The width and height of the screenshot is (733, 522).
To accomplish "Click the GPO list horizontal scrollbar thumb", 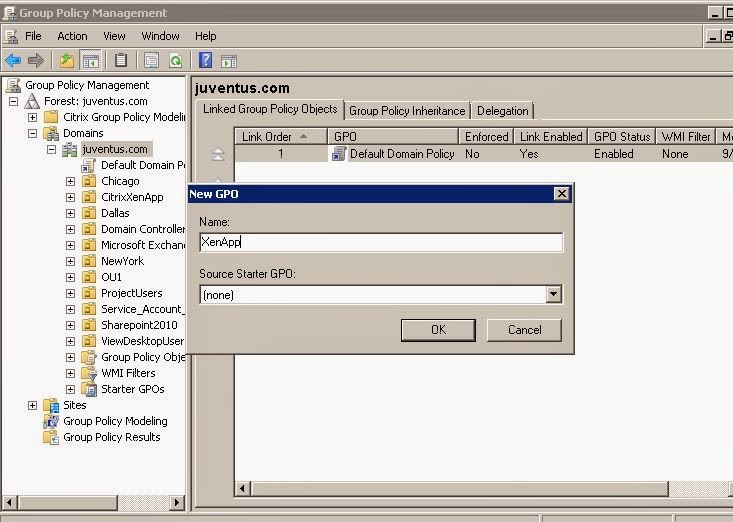I will click(x=460, y=489).
